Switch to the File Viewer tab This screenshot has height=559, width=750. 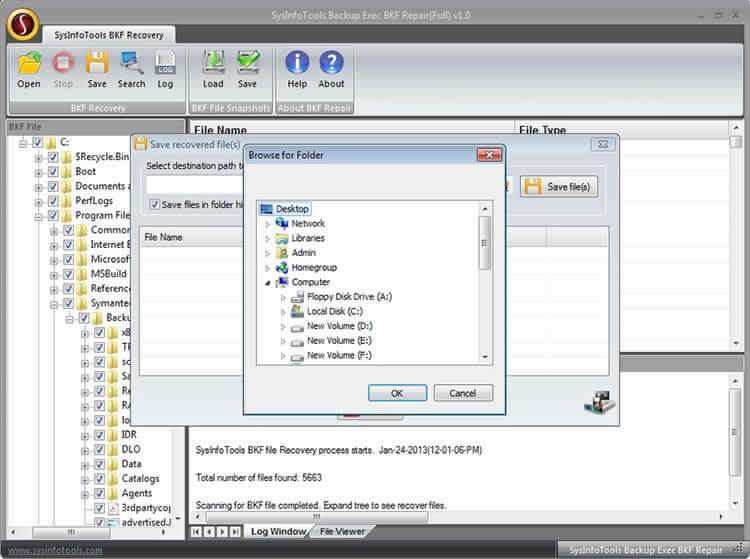coord(342,531)
